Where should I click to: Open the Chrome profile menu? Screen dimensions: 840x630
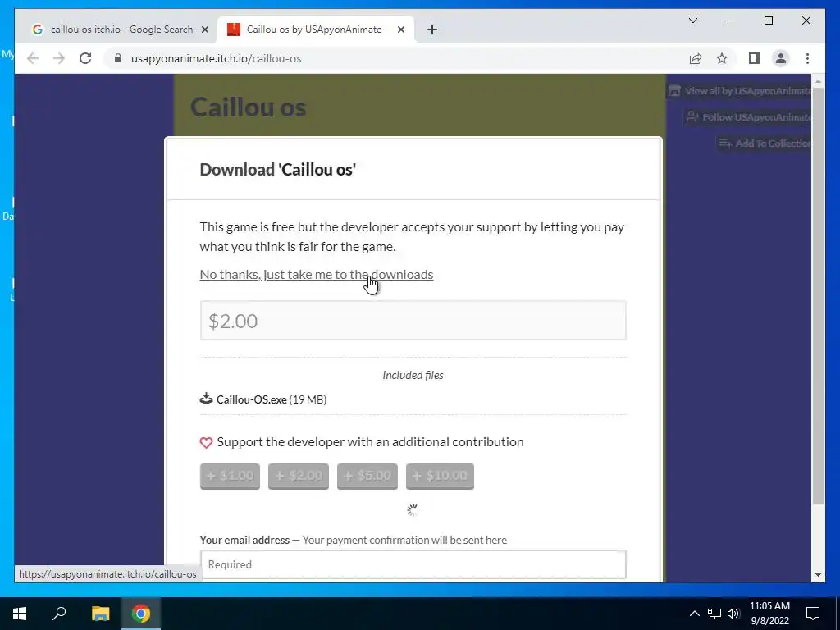tap(781, 59)
